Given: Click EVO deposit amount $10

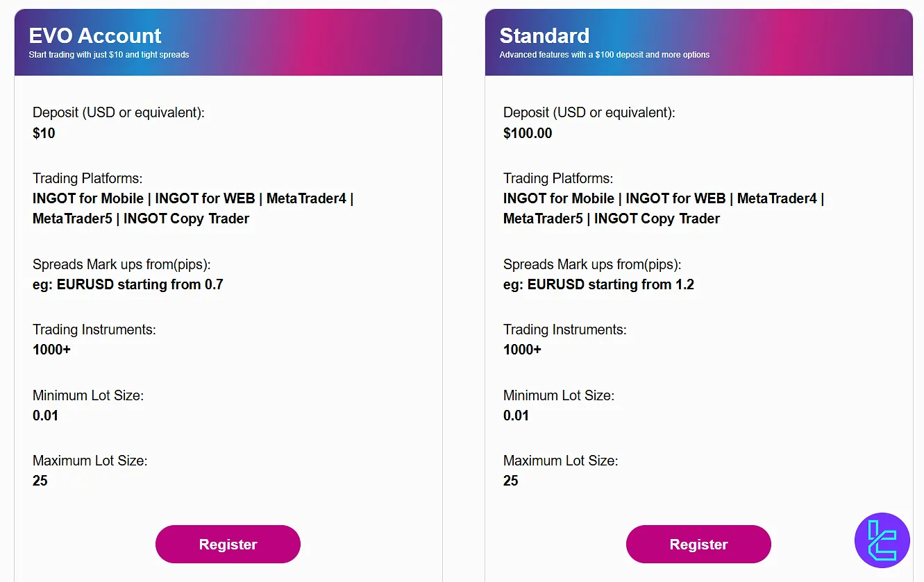Looking at the screenshot, I should (44, 133).
